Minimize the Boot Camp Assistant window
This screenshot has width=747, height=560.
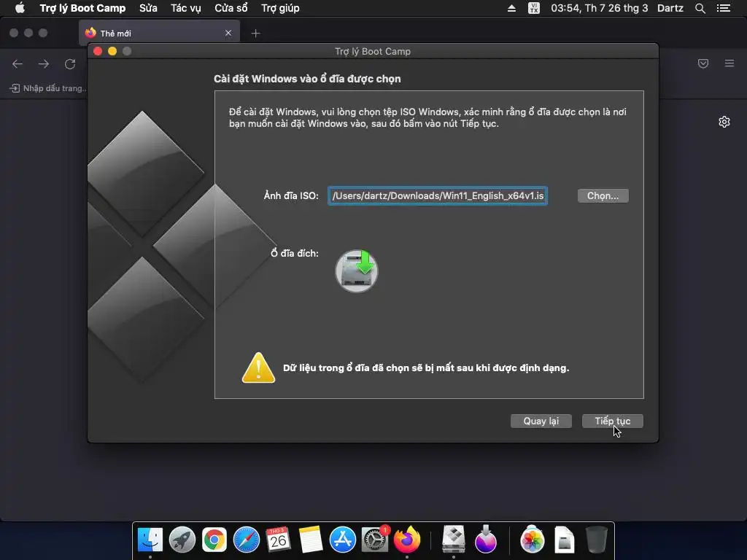pyautogui.click(x=112, y=51)
